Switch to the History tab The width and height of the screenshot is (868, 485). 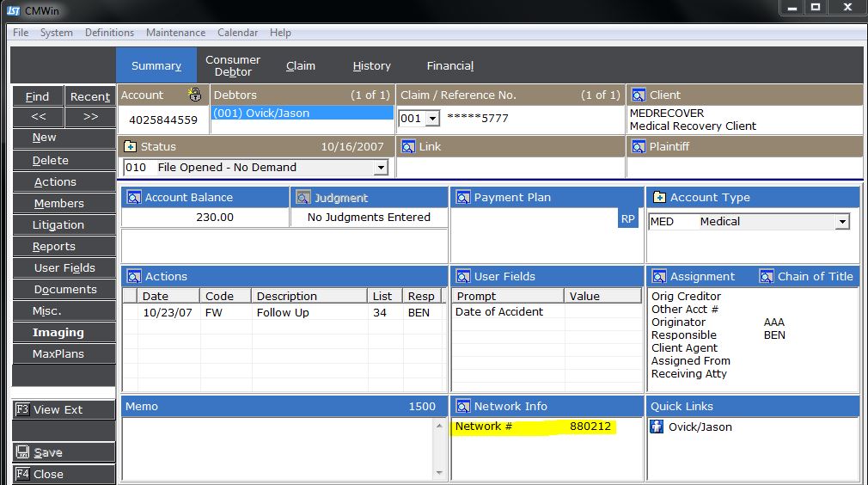pyautogui.click(x=371, y=65)
